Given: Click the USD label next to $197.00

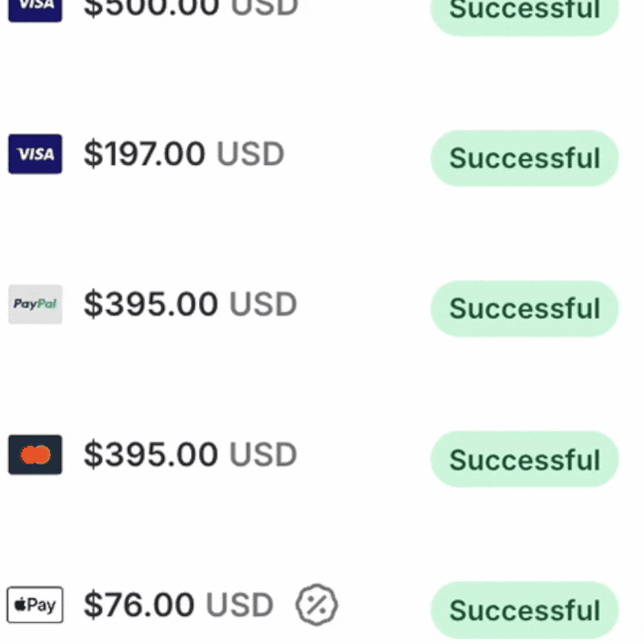Looking at the screenshot, I should (x=250, y=154).
